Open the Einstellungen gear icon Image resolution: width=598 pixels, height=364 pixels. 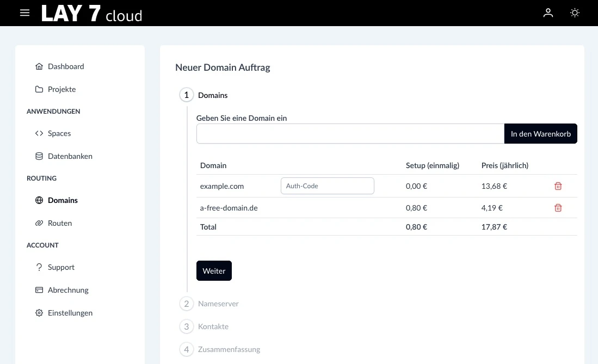pyautogui.click(x=39, y=313)
